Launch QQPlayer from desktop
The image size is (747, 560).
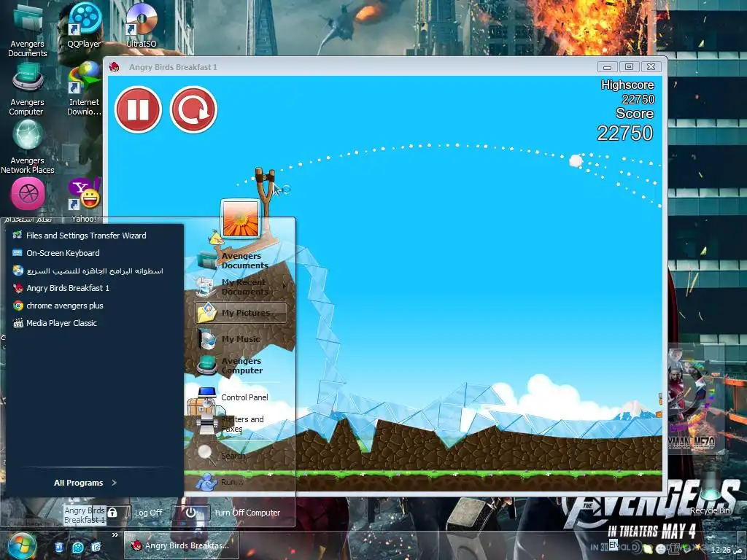[x=85, y=25]
